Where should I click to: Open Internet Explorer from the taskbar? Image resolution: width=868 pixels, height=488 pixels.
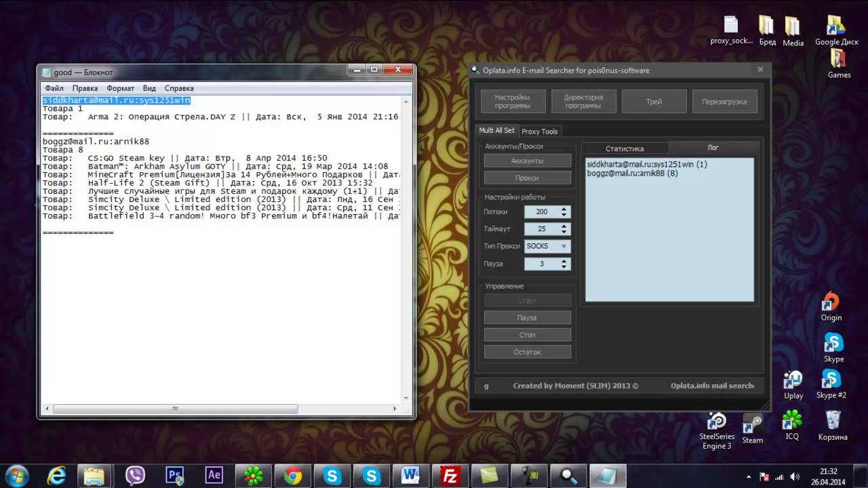[55, 476]
